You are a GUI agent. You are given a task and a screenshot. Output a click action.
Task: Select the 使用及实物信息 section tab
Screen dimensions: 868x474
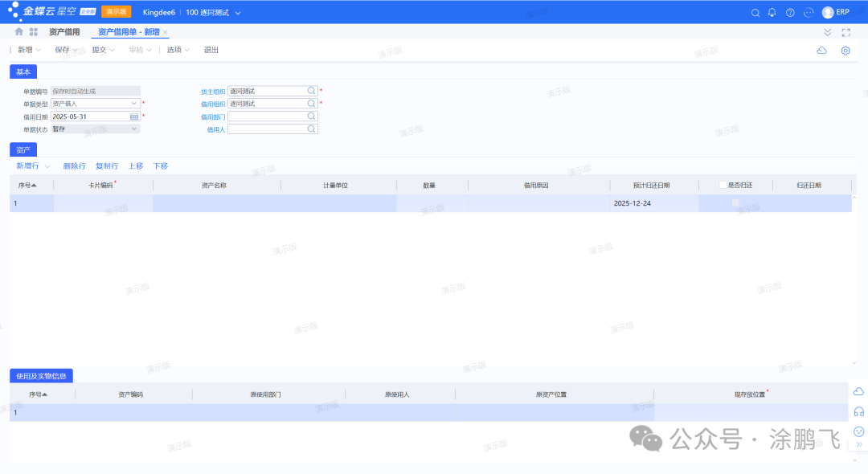click(42, 375)
